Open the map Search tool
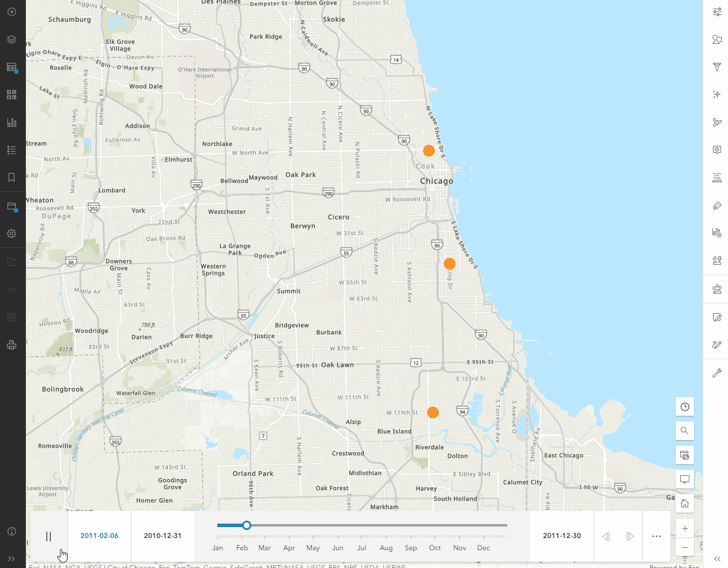The width and height of the screenshot is (728, 568). coord(684,431)
